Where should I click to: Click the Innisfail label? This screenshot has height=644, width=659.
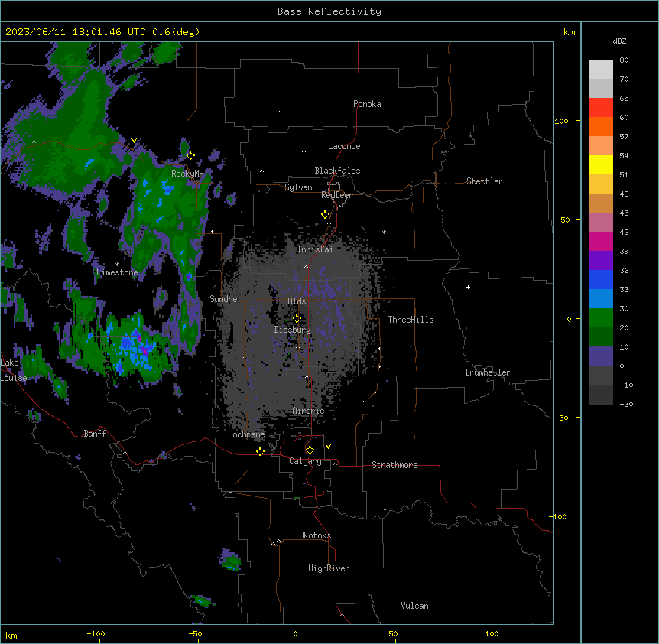(317, 249)
